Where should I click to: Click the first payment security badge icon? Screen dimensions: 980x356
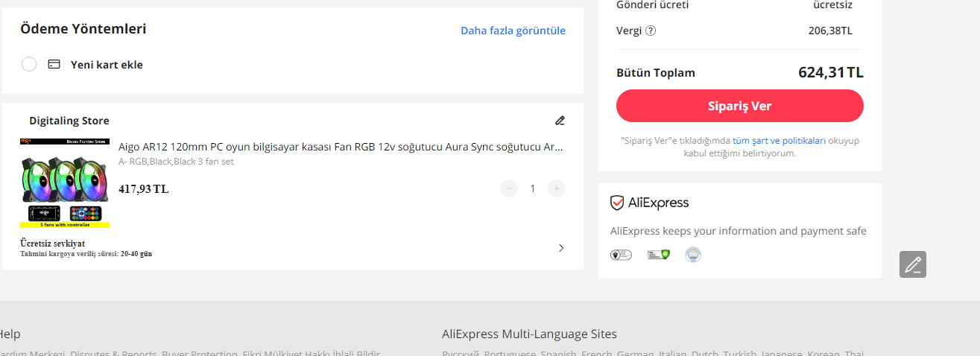pyautogui.click(x=621, y=255)
